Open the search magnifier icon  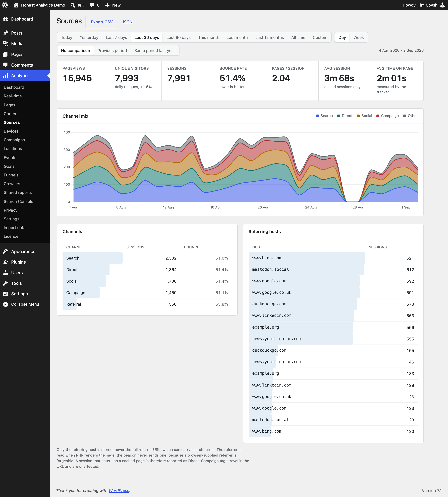[73, 5]
